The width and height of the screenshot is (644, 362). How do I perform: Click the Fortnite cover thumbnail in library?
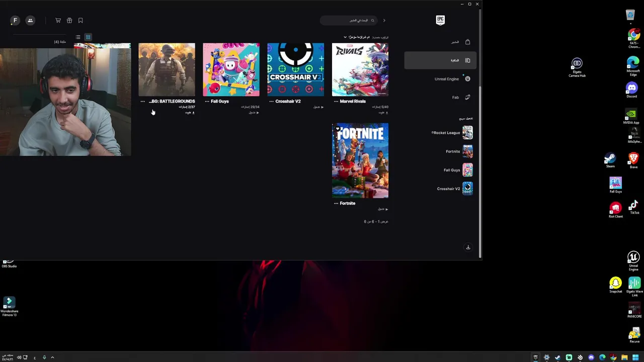pyautogui.click(x=360, y=160)
